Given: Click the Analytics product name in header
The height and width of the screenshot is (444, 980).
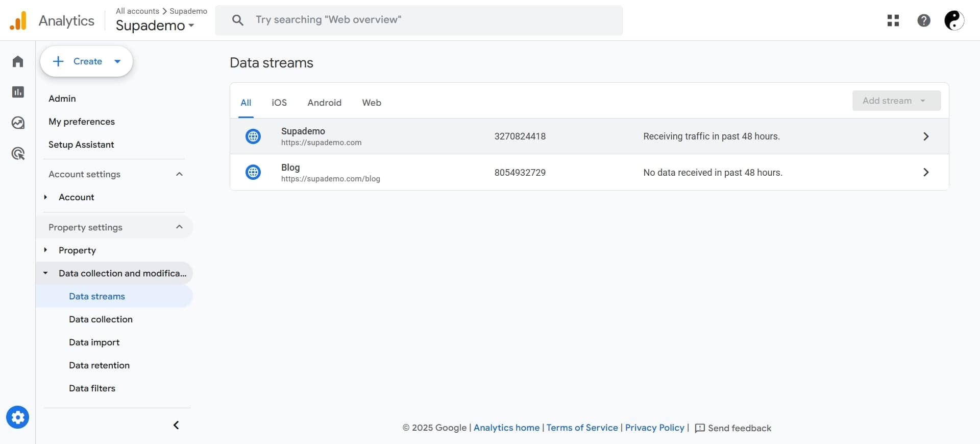Looking at the screenshot, I should [66, 20].
